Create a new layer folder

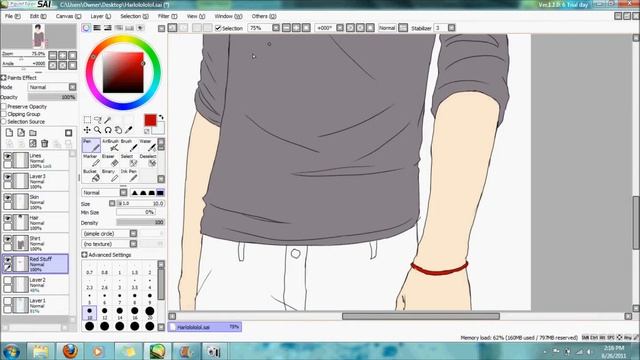tap(33, 133)
